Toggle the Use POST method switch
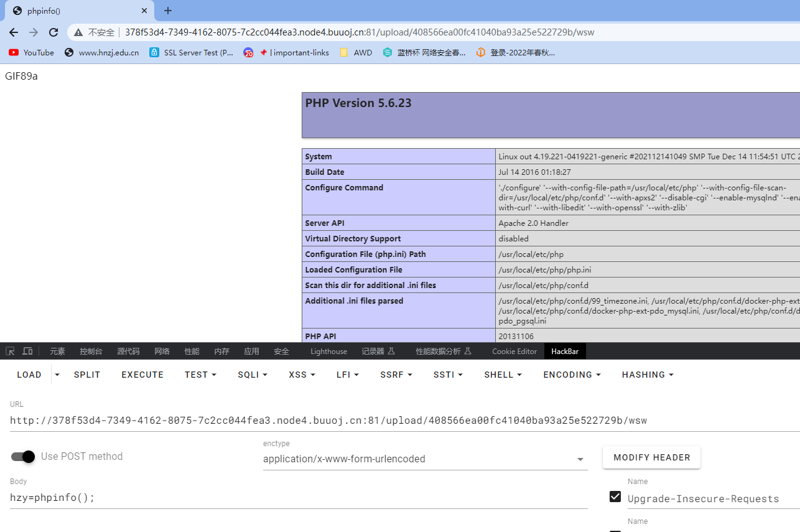Viewport: 800px width, 532px height. [x=23, y=457]
